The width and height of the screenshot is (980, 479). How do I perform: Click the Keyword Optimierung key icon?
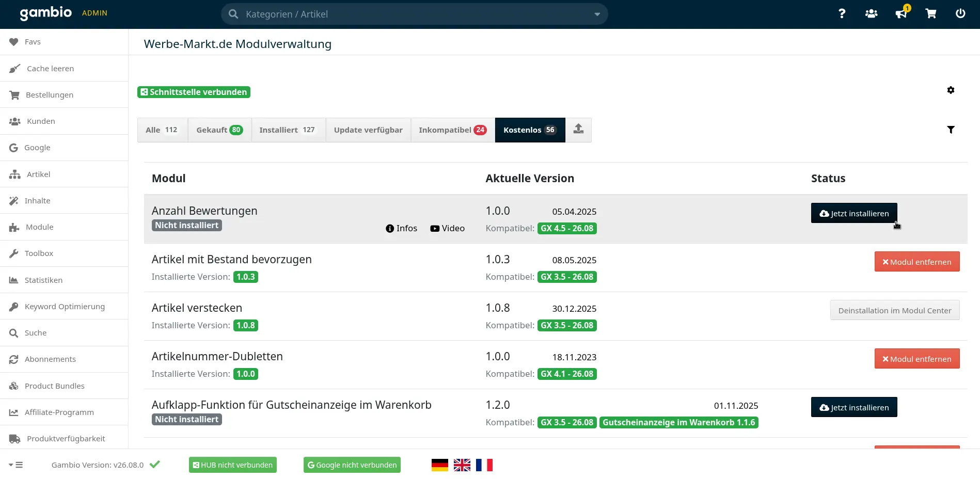click(x=14, y=307)
